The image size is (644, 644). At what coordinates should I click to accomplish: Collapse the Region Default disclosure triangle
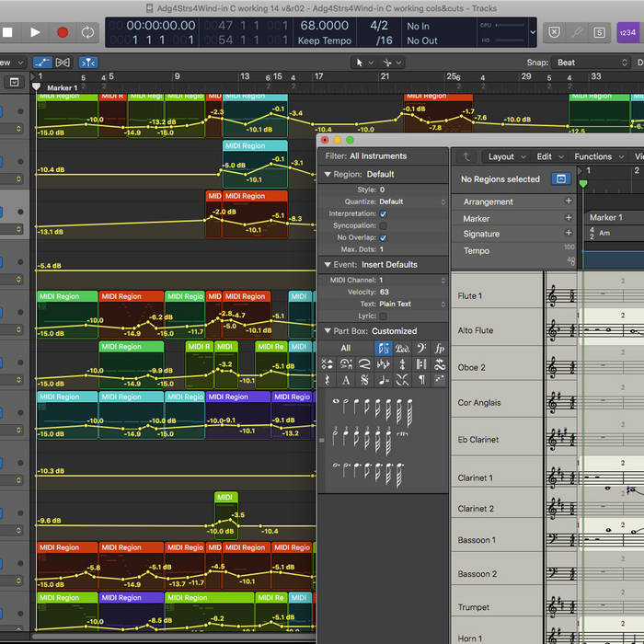327,174
